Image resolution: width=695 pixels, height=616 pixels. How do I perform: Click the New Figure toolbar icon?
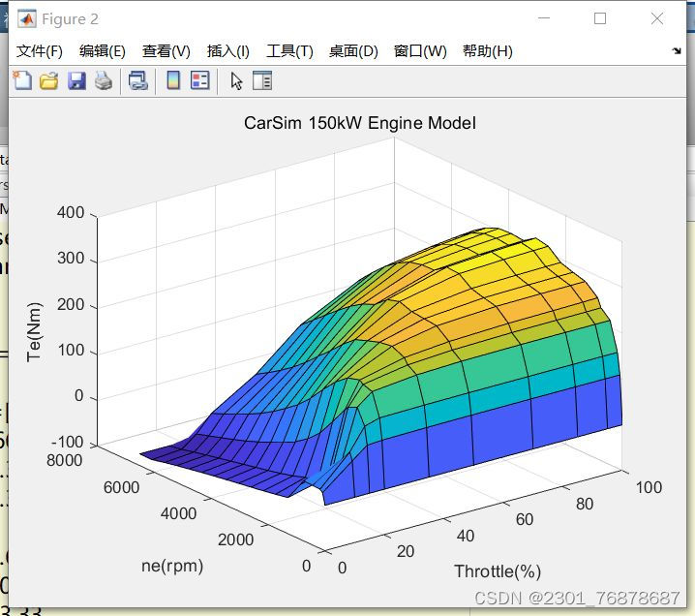point(22,80)
